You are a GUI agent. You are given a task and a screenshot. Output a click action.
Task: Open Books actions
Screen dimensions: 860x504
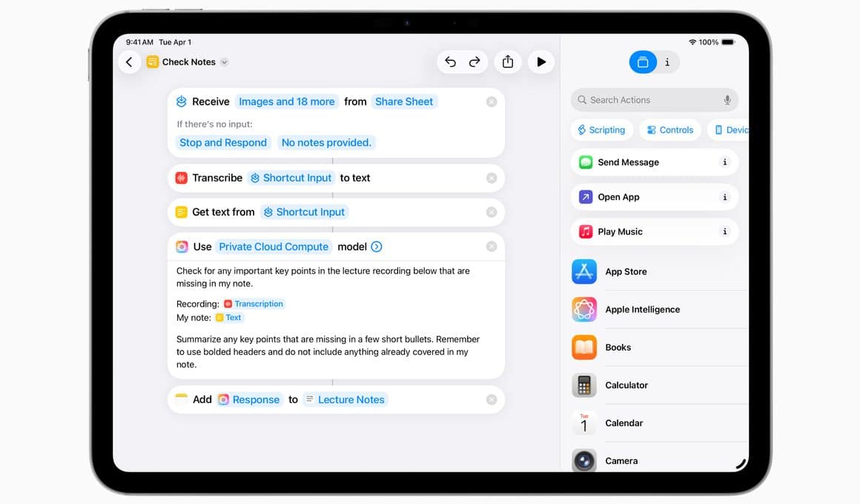(660, 347)
